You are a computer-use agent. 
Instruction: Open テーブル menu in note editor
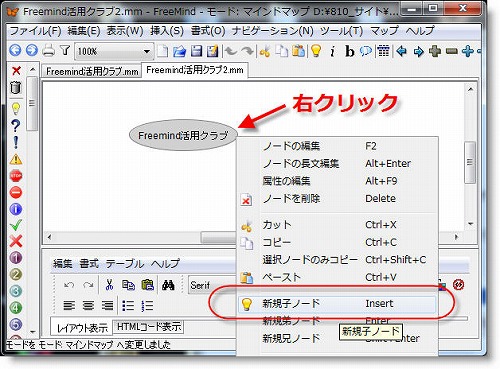coord(125,264)
